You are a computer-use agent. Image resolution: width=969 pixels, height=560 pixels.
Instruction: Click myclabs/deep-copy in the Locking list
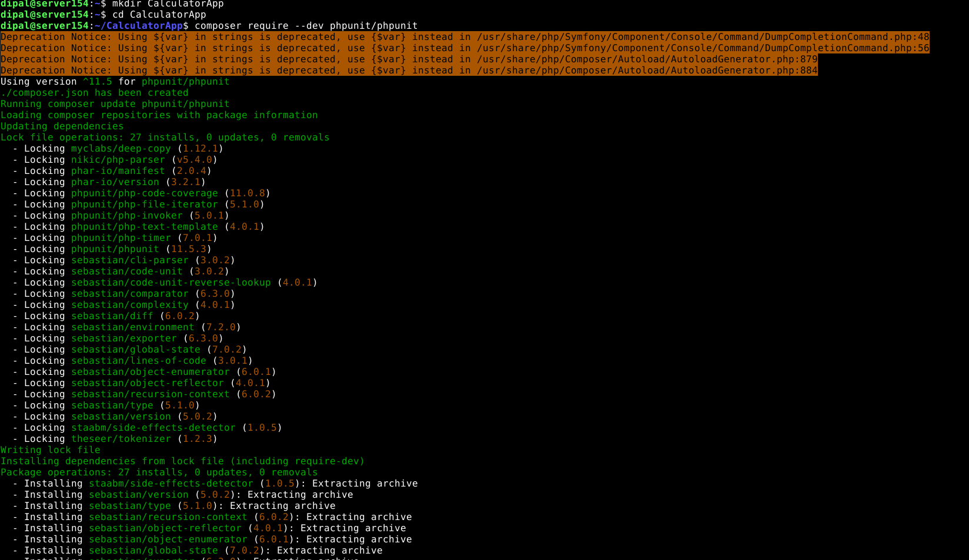click(x=121, y=149)
